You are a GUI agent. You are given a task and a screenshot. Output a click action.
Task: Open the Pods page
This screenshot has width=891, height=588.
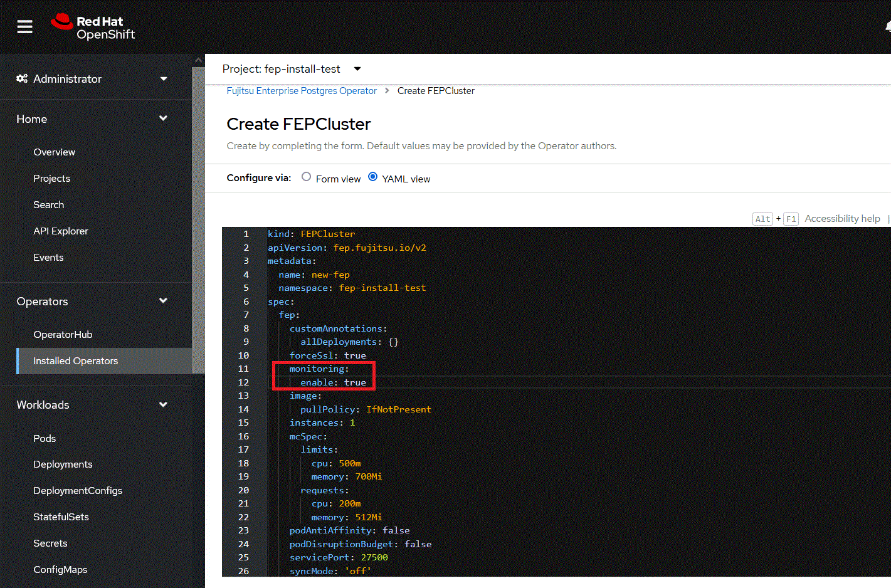[45, 439]
